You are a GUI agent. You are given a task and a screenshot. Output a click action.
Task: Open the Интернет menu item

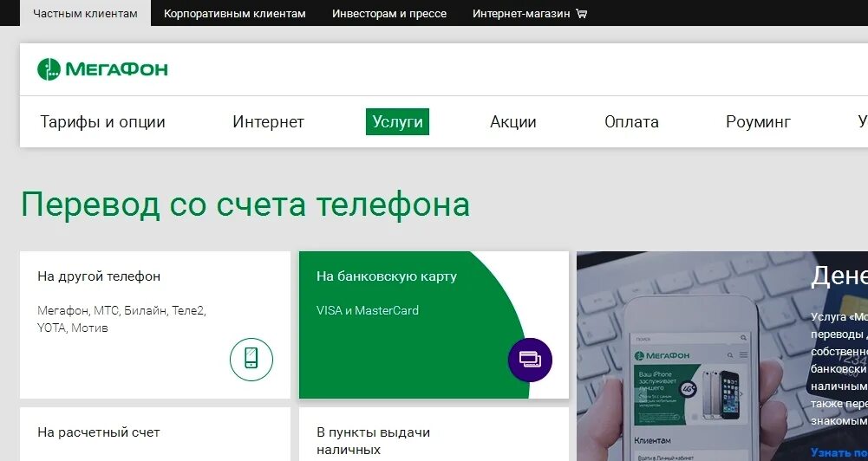269,122
